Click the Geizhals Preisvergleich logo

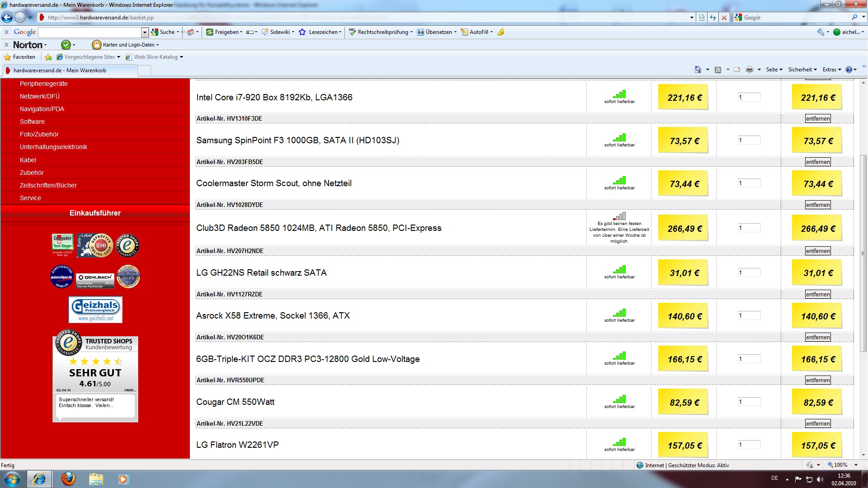click(95, 310)
